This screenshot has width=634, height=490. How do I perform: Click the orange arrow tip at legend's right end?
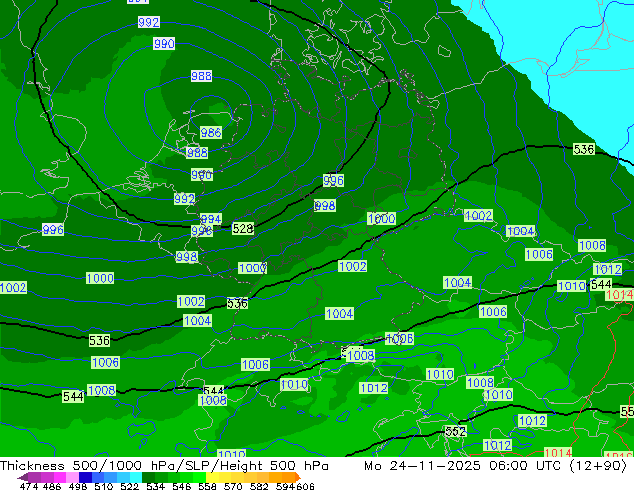pyautogui.click(x=298, y=477)
